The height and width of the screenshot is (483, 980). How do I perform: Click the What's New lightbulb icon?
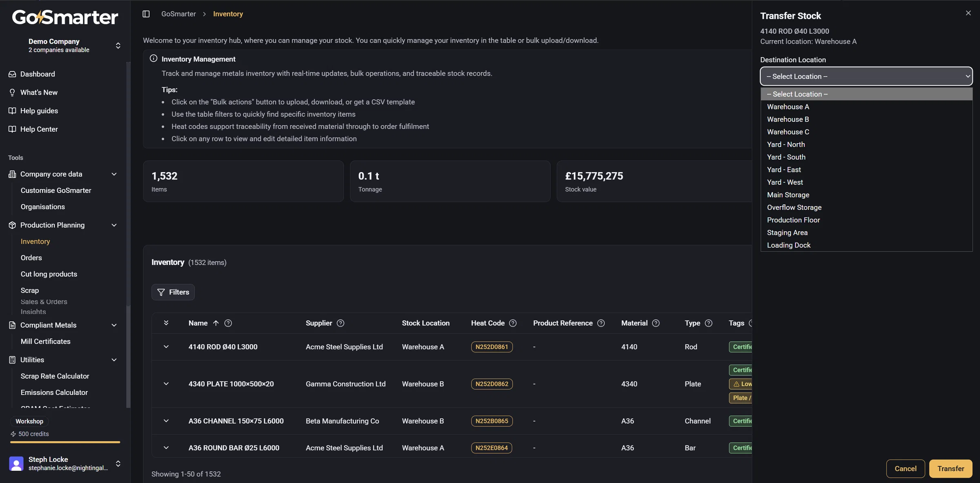12,93
